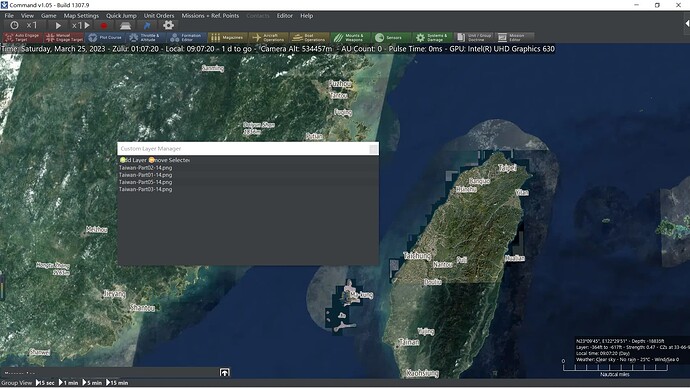The image size is (690, 388).
Task: Expand the bottom message log panel
Action: pos(224,373)
